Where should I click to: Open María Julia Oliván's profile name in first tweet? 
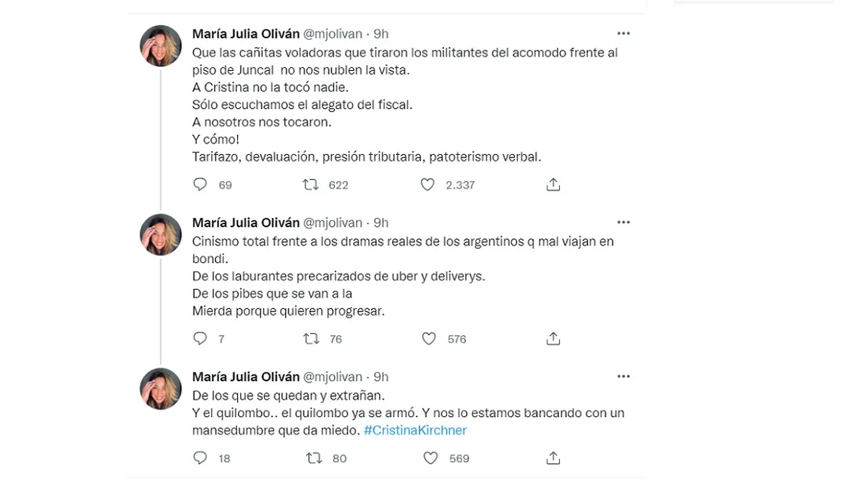point(245,33)
